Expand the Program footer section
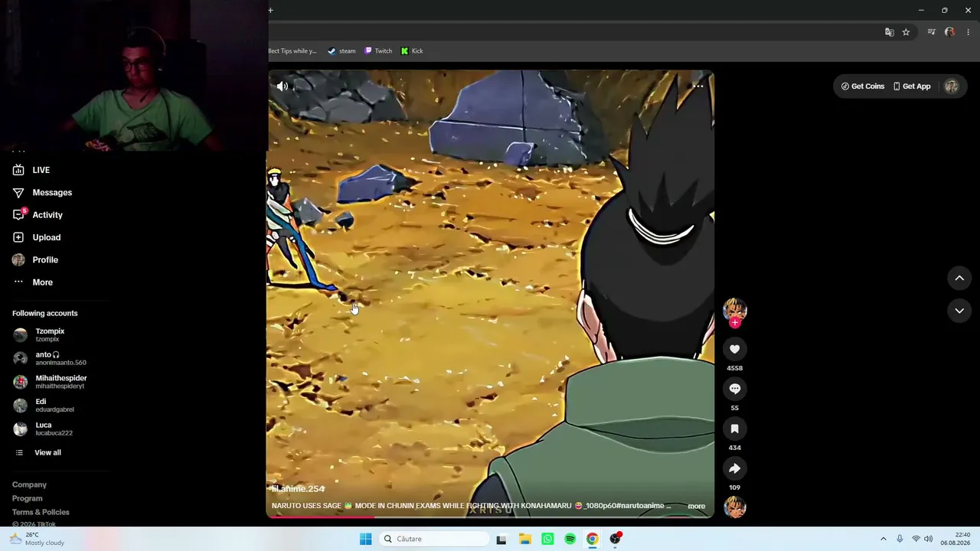The image size is (980, 551). point(28,498)
